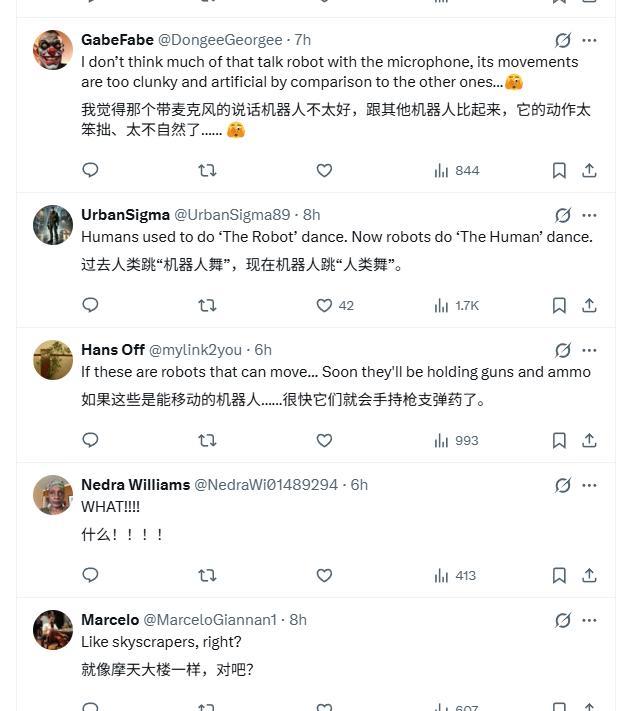Click UrbanSigma's profile avatar
Screen dimensions: 620x711
coord(53,225)
